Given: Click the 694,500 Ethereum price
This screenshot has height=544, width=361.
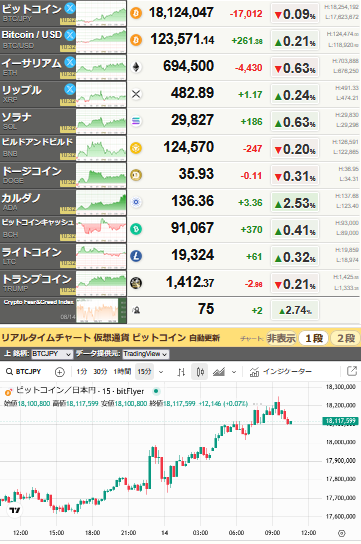Looking at the screenshot, I should pos(188,66).
